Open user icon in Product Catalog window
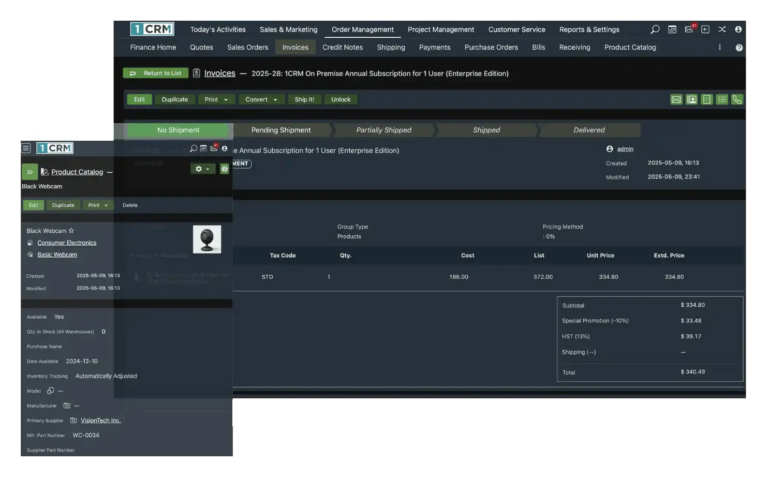Screen dimensions: 768x477 224,148
